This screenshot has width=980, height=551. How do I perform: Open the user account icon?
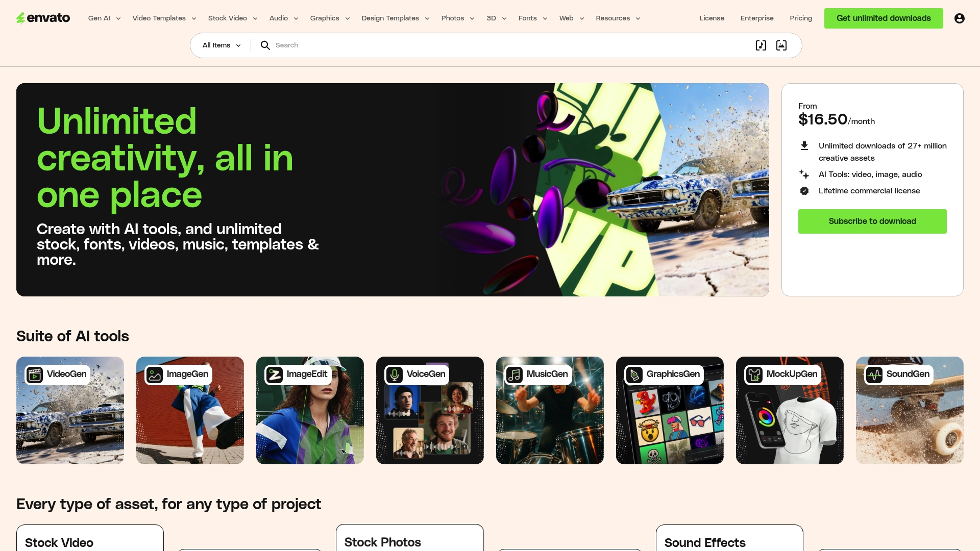(x=960, y=18)
